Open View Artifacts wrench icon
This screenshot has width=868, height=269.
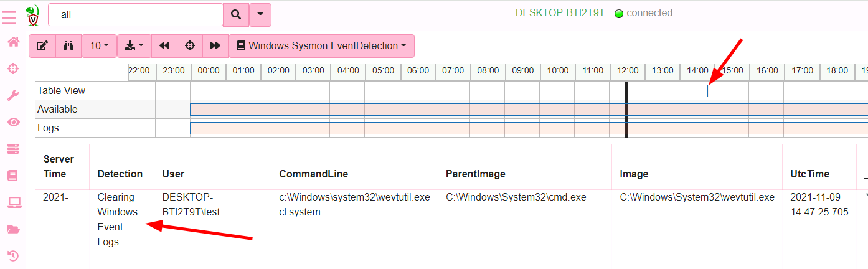click(x=12, y=95)
